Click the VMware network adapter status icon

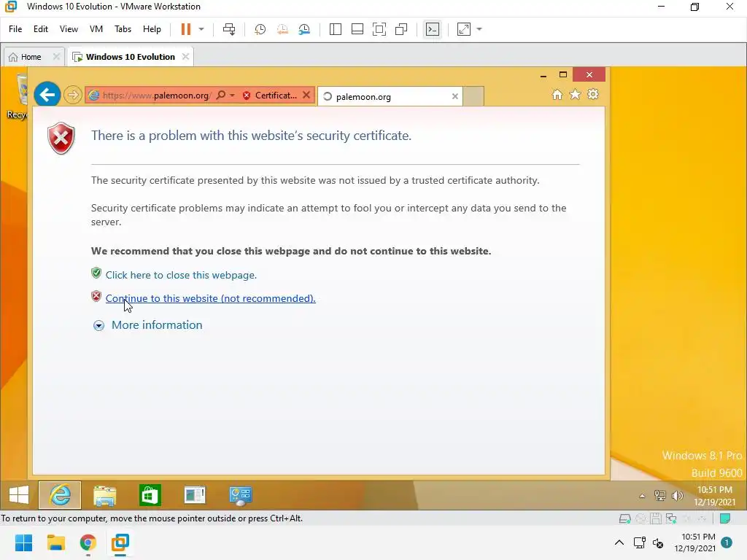671,518
